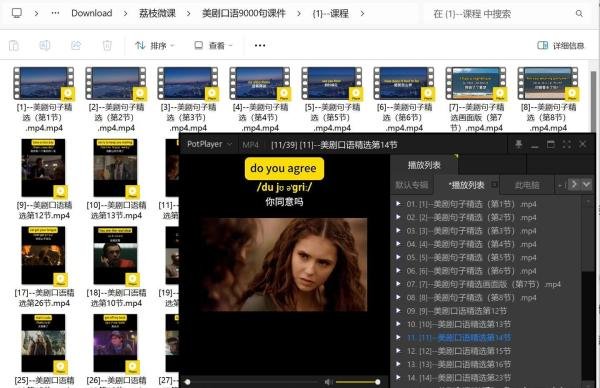Click the right arrow to show more playlist tabs
The height and width of the screenshot is (388, 600).
[x=574, y=184]
